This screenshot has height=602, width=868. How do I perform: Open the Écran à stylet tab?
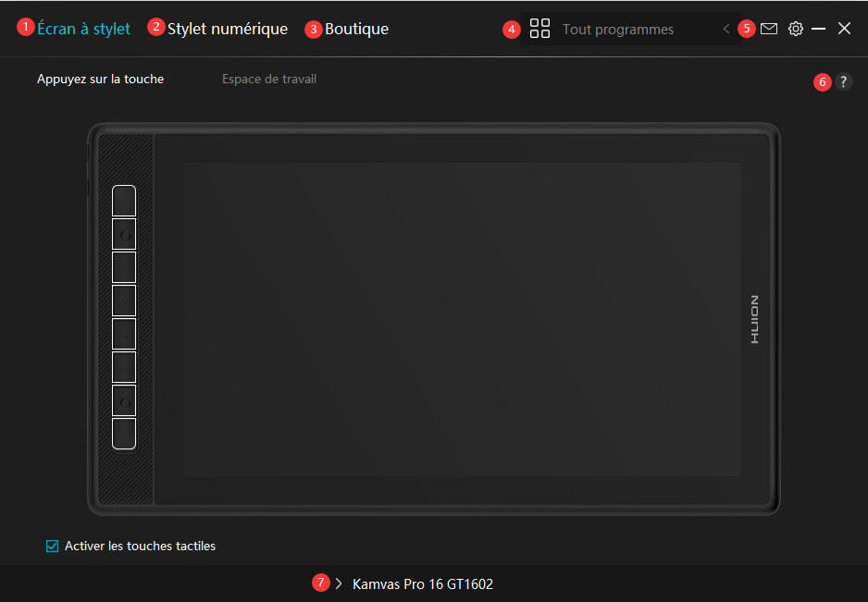click(x=83, y=29)
